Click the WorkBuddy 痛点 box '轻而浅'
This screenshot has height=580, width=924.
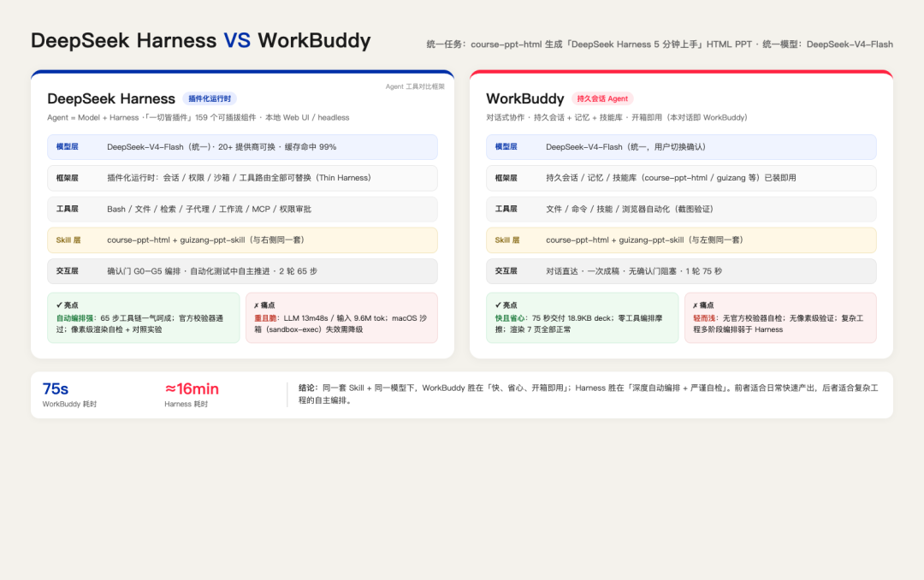(781, 317)
